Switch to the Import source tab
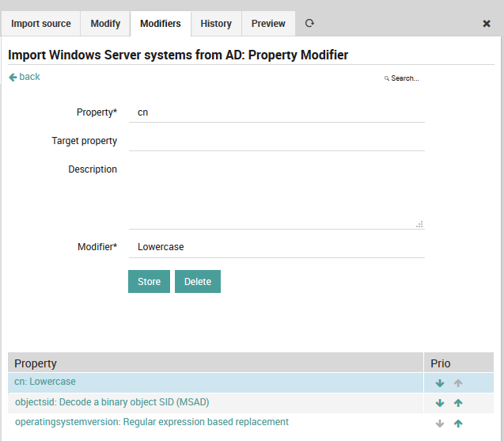Image resolution: width=504 pixels, height=441 pixels. 41,24
